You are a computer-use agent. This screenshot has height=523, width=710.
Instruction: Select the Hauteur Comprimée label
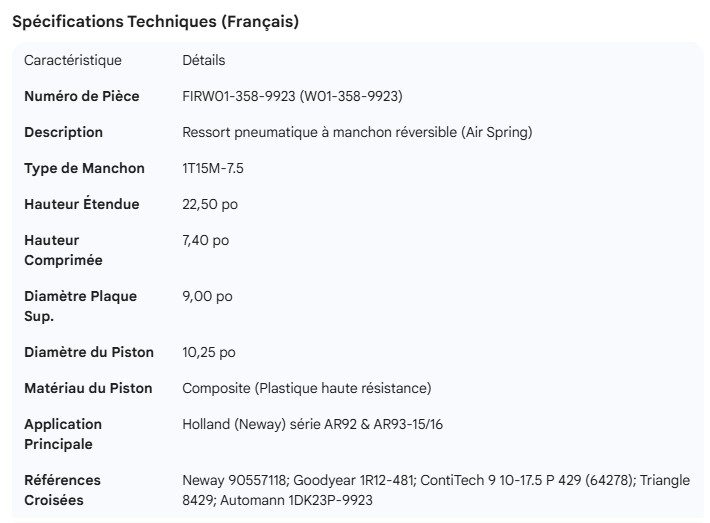click(x=65, y=250)
